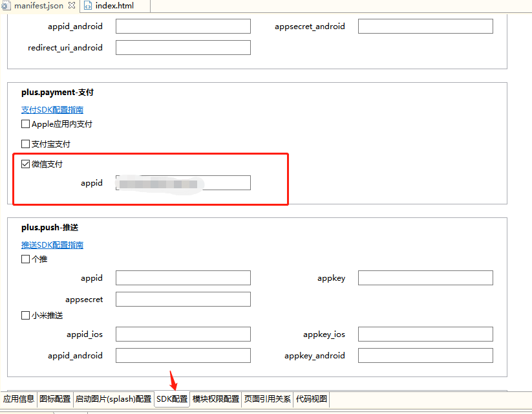
Task: Close the manifest.json editor tab
Action: pos(71,6)
